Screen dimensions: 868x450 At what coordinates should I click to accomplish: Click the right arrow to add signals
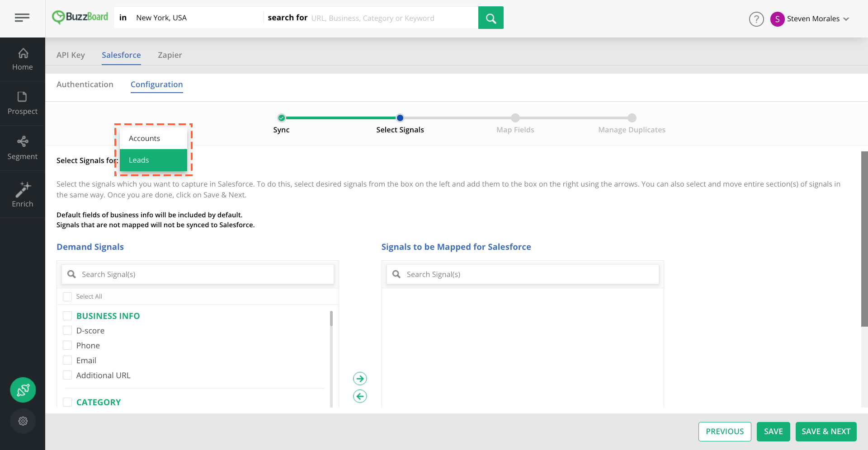pyautogui.click(x=360, y=379)
